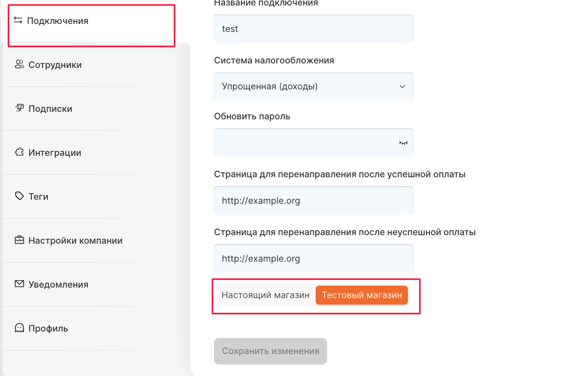
Task: Edit the failed payment redirect URL field
Action: point(313,259)
